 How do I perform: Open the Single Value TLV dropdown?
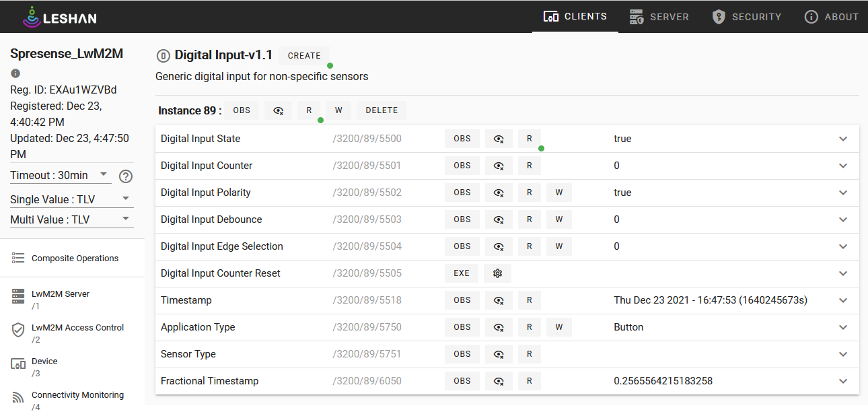pos(71,199)
